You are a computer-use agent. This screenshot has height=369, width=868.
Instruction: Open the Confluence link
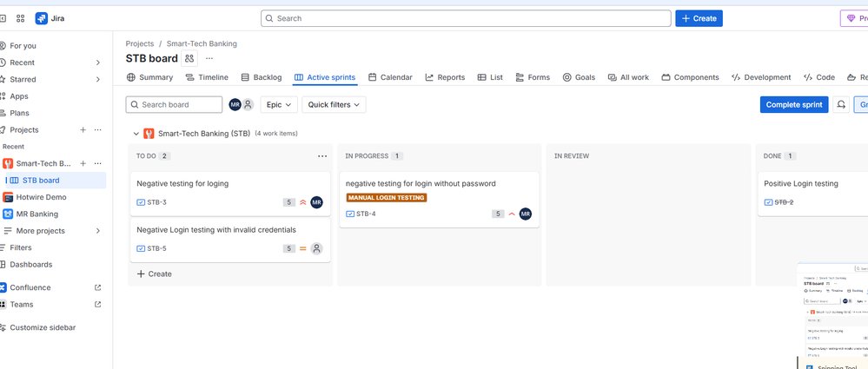click(30, 287)
